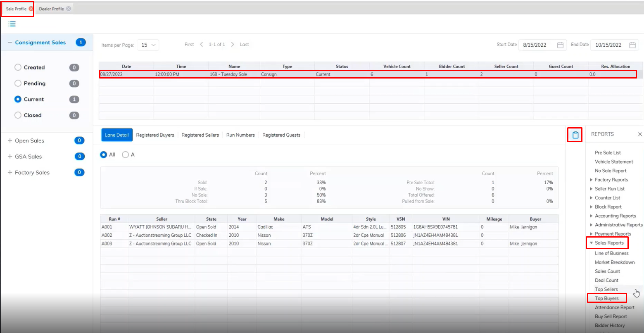644x333 pixels.
Task: Close the Sale Profile tab
Action: 31,9
